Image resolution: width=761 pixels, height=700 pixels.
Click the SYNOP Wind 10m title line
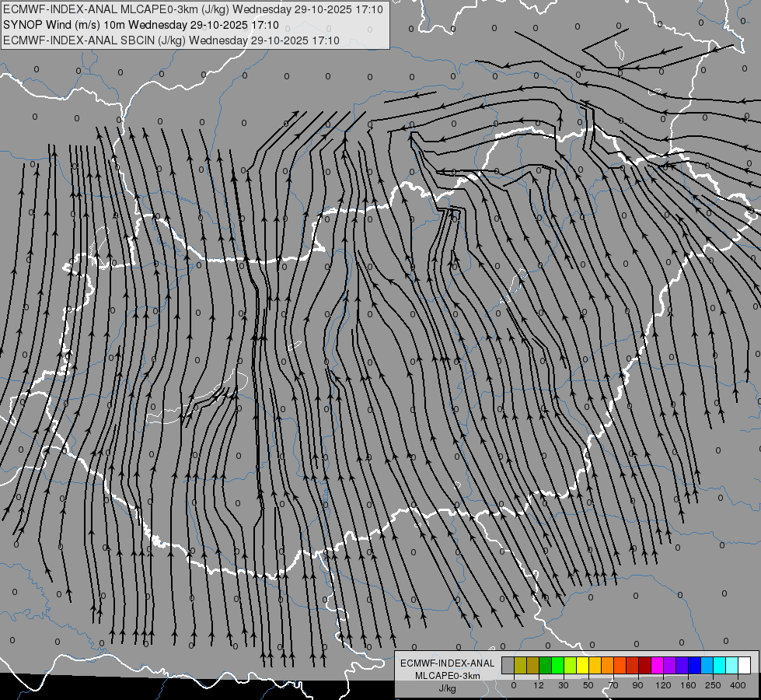pyautogui.click(x=141, y=25)
